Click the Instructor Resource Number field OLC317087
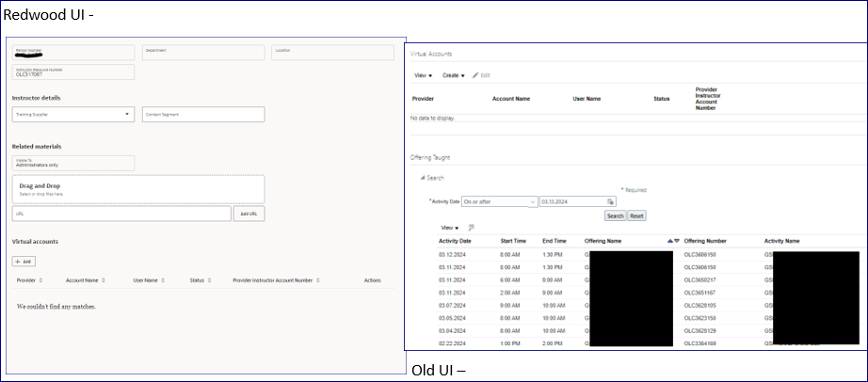This screenshot has height=382, width=868. pos(73,72)
